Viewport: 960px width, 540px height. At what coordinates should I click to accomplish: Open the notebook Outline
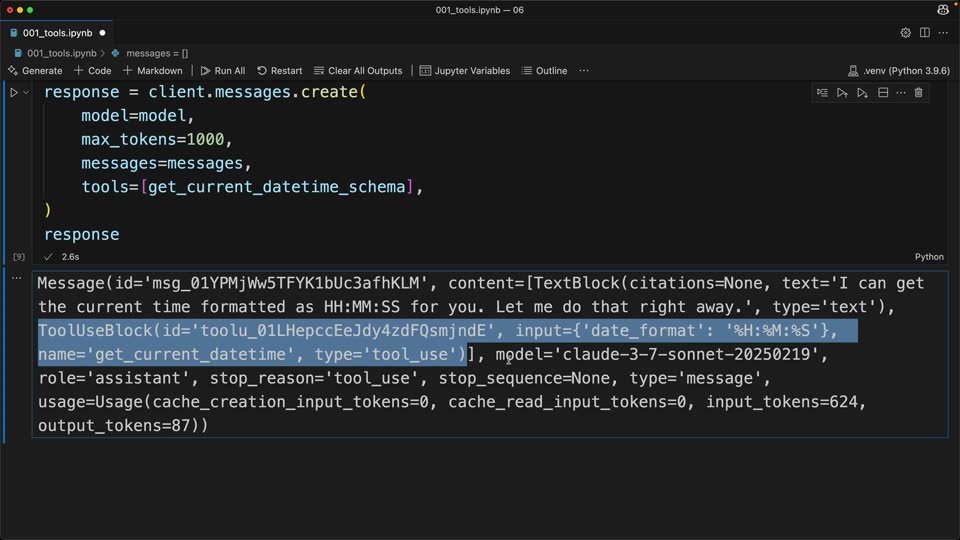[544, 71]
